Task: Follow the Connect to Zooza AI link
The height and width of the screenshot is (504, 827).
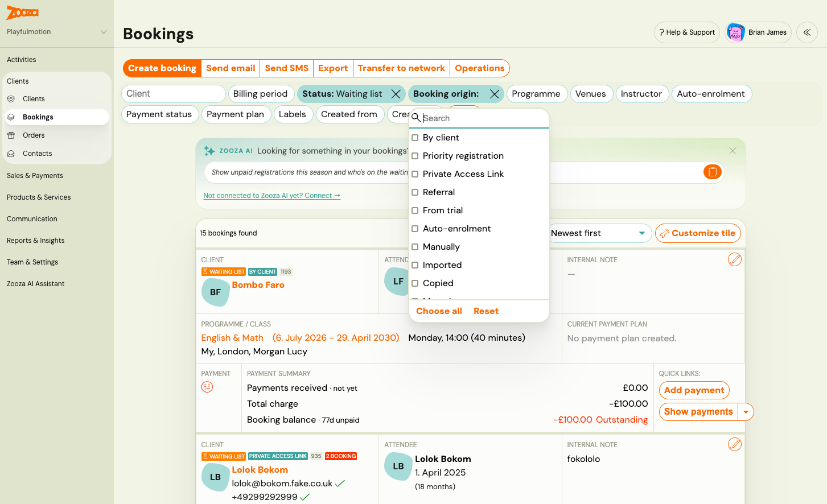Action: 272,196
